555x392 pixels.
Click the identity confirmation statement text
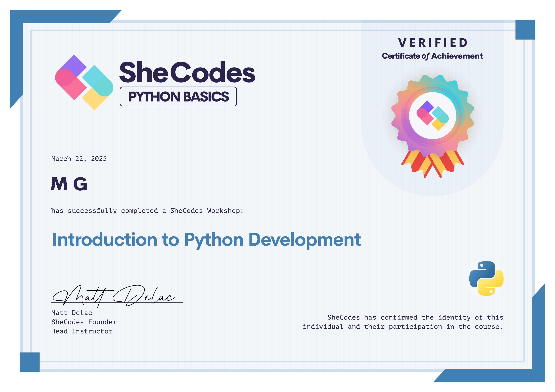tap(403, 322)
